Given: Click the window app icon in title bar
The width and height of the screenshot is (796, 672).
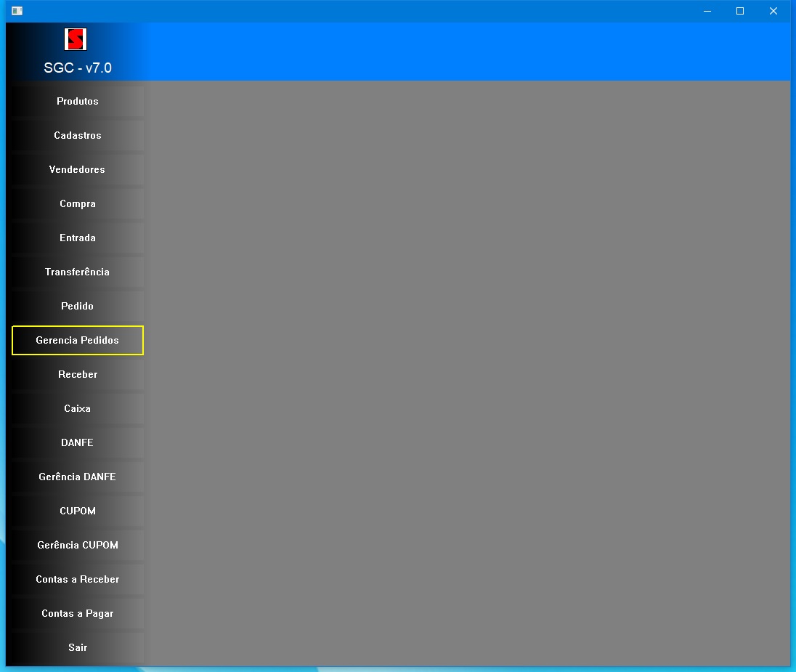Looking at the screenshot, I should (x=17, y=11).
